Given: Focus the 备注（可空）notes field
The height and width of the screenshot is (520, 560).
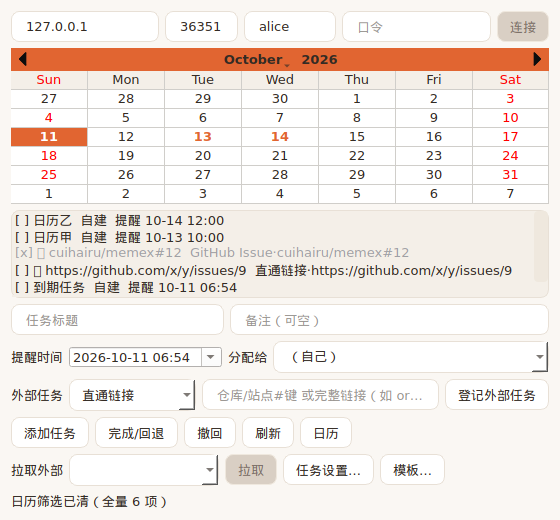Looking at the screenshot, I should (389, 320).
